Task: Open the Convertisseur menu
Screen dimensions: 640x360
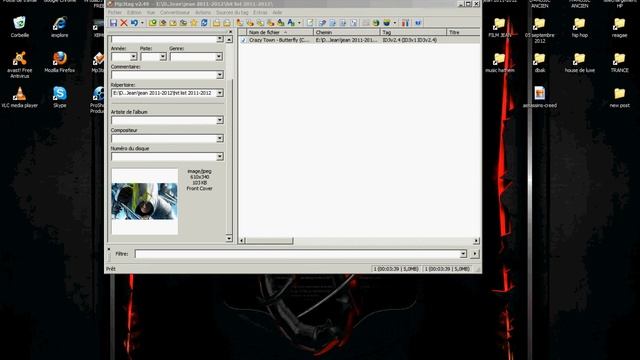Action: (175, 13)
